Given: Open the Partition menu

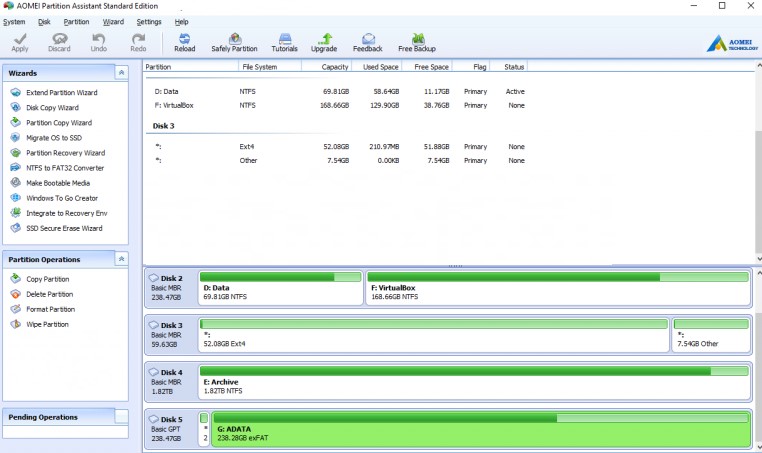Looking at the screenshot, I should click(76, 22).
